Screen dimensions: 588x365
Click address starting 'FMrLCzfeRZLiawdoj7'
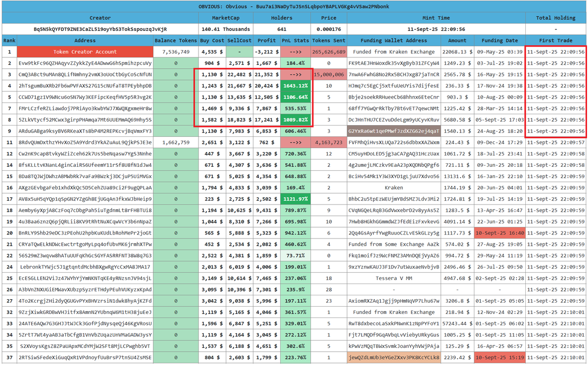85,108
